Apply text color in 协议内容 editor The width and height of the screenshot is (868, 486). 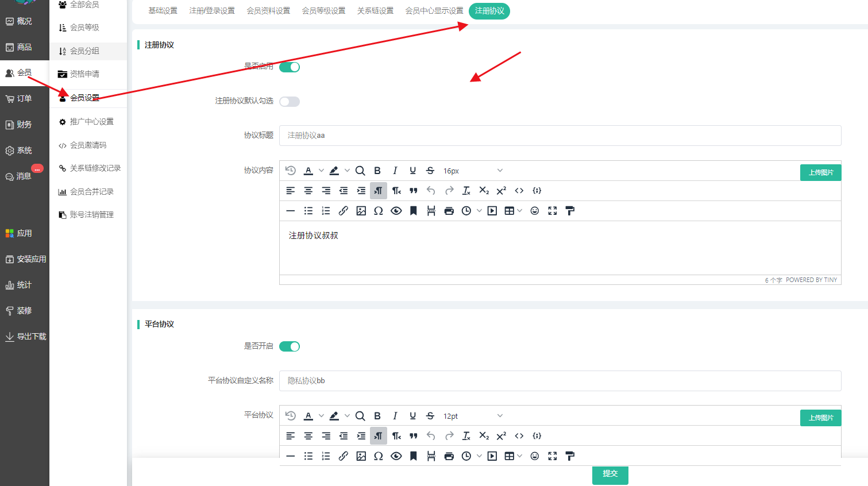pos(308,171)
